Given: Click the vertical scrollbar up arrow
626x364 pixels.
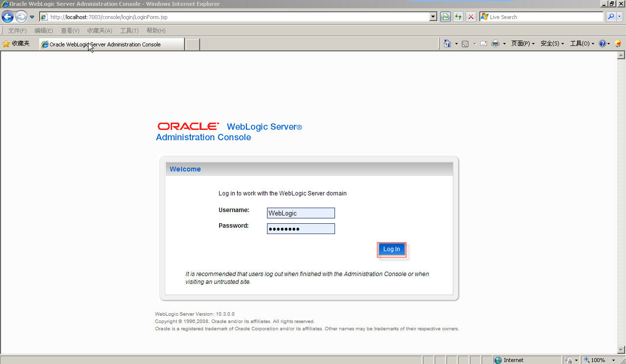Looking at the screenshot, I should [x=622, y=55].
